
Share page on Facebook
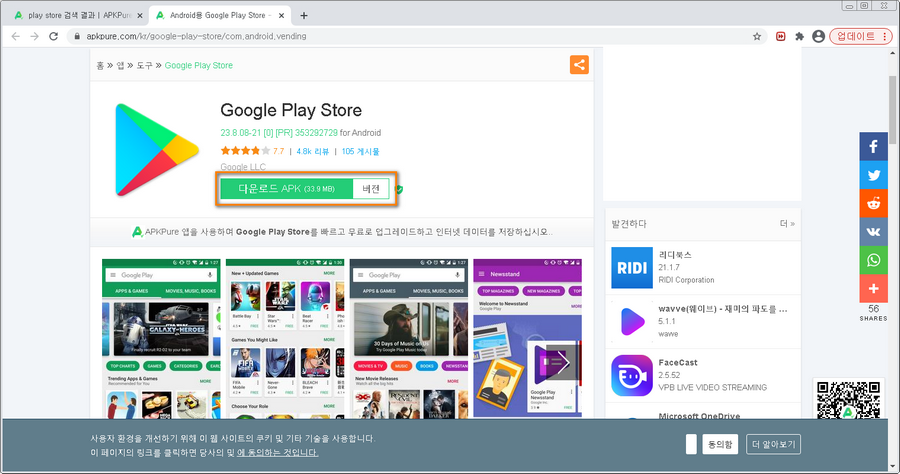coord(874,146)
